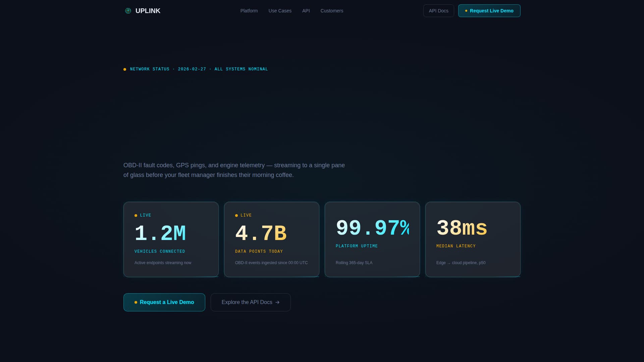
Task: Click the LIVE indicator on the 4.7B card
Action: tap(244, 215)
